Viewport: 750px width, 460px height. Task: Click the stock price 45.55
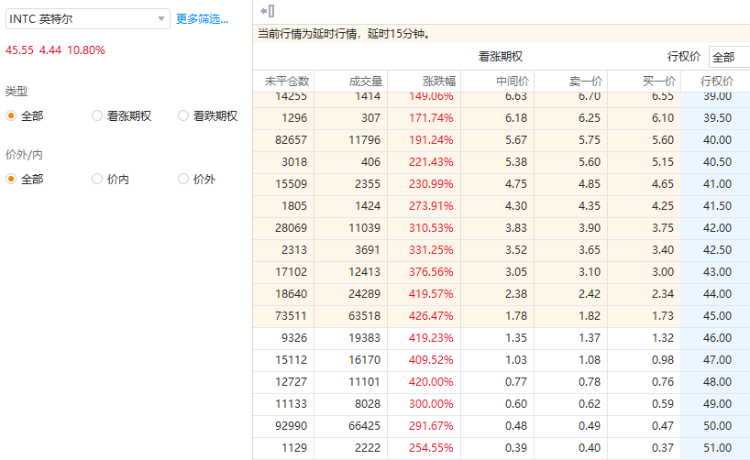coord(20,50)
